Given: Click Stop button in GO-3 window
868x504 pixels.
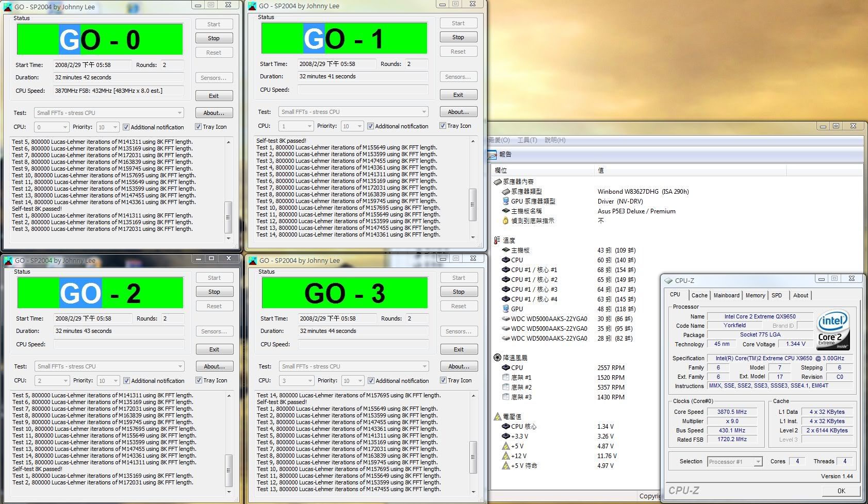Looking at the screenshot, I should pyautogui.click(x=458, y=292).
